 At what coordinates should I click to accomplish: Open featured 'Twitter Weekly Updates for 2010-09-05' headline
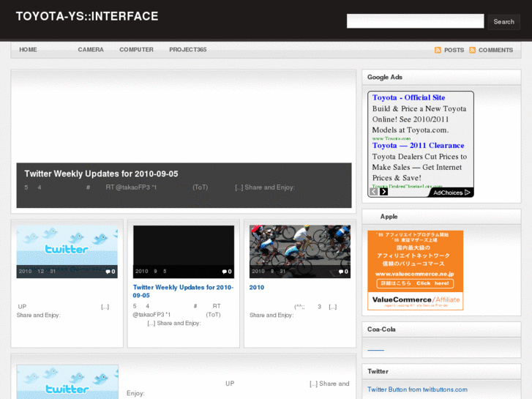[x=101, y=174]
